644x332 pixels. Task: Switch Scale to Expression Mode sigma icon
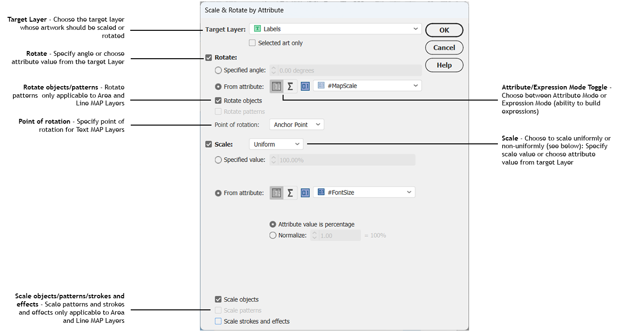[290, 193]
